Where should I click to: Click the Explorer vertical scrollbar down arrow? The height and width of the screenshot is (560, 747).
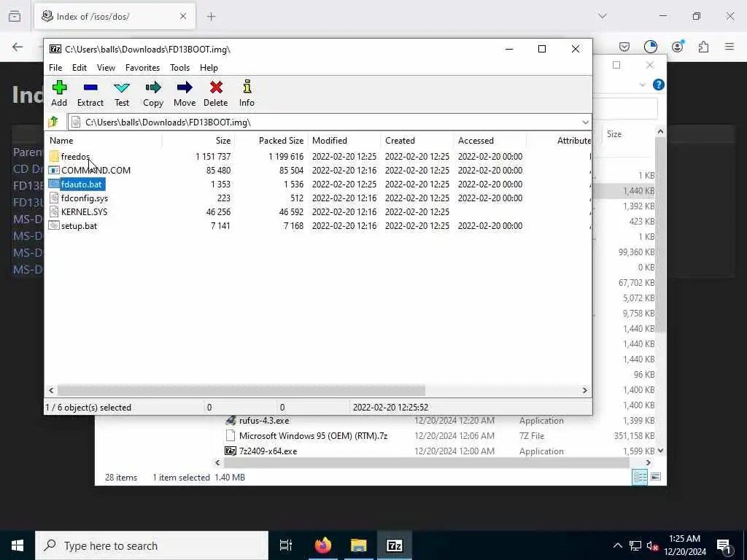(x=660, y=451)
